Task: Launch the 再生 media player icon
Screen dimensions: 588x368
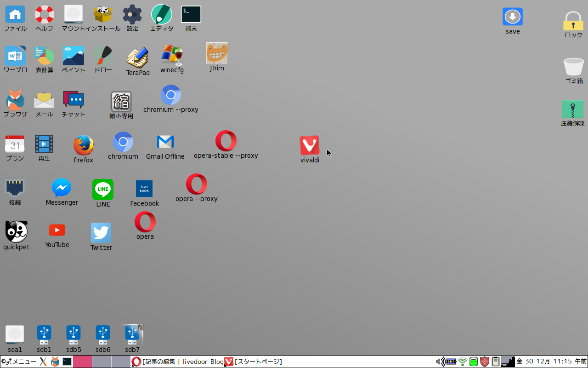Action: [x=44, y=144]
